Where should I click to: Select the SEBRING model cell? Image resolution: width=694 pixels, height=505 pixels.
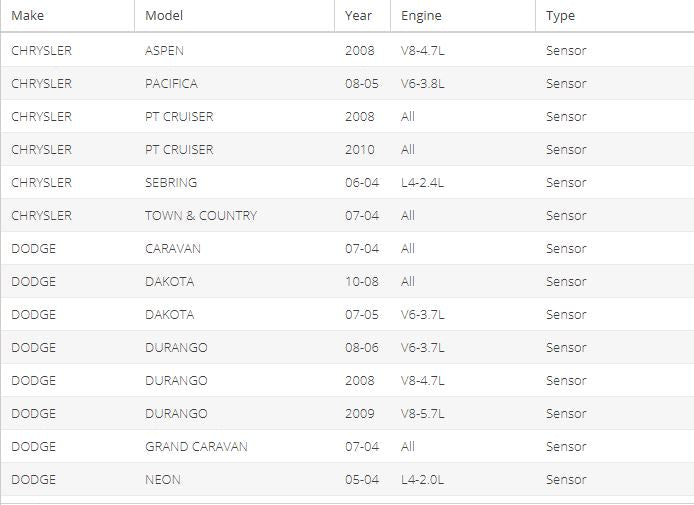click(x=235, y=182)
